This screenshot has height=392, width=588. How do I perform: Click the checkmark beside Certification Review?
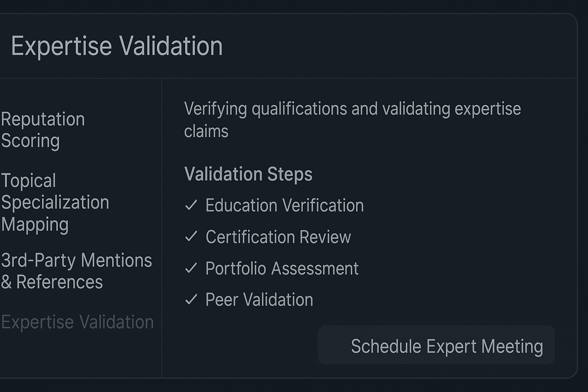click(191, 237)
